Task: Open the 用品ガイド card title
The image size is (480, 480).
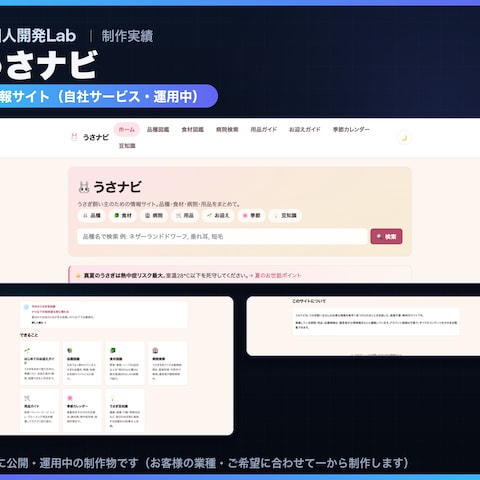Action: (32, 406)
